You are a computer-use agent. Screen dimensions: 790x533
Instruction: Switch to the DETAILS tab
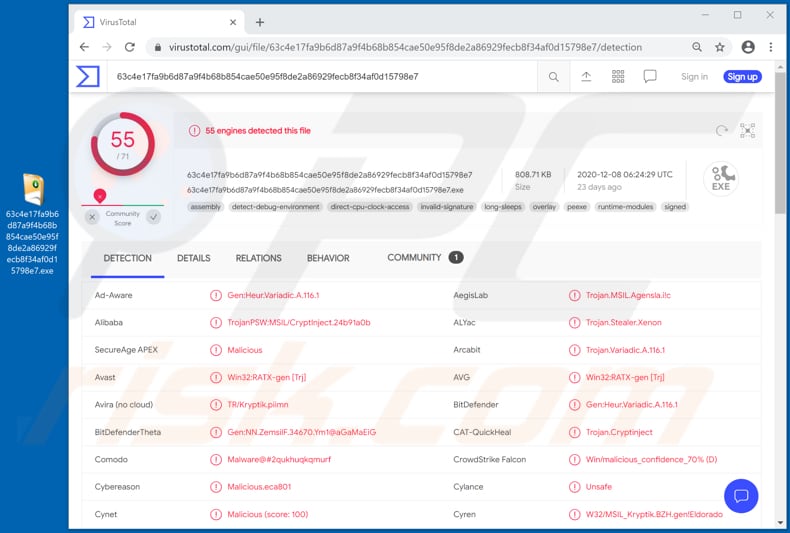click(x=193, y=258)
